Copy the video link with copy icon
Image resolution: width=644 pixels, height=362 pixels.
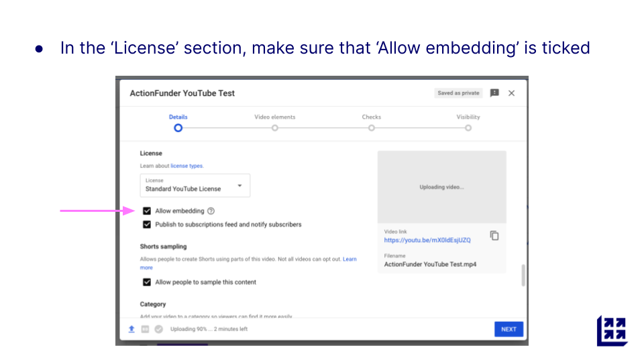[x=494, y=235]
